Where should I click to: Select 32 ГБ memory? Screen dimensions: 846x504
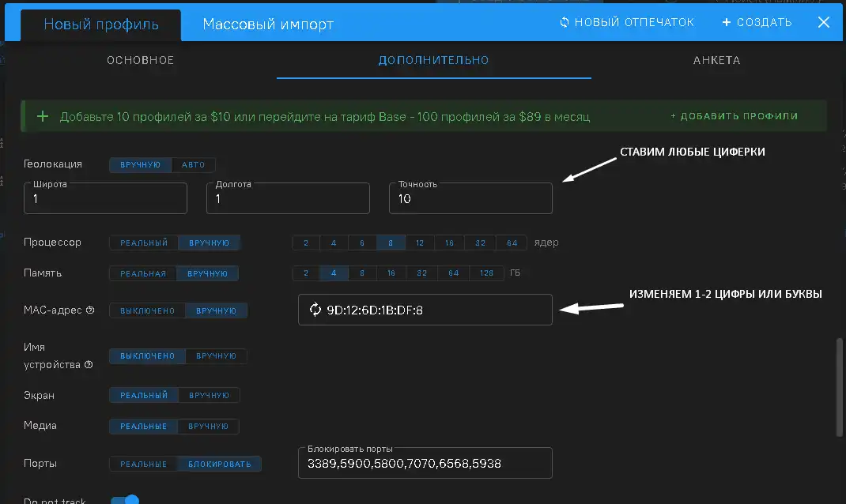point(422,273)
